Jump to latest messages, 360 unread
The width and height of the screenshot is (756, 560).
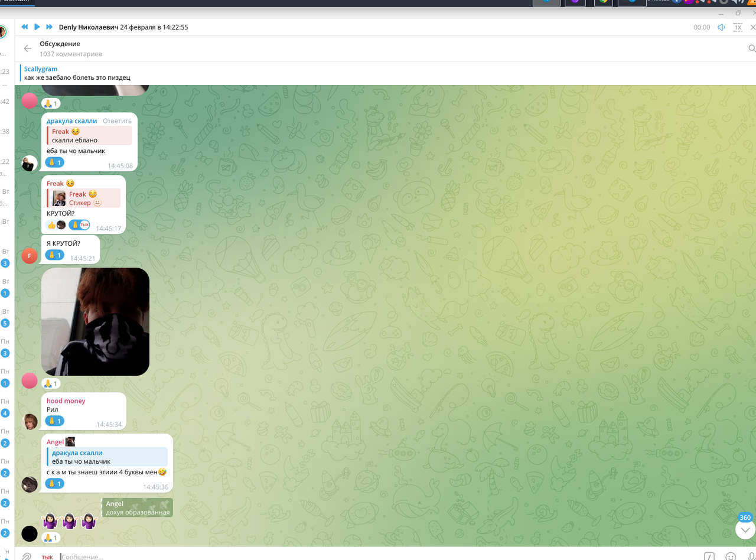(x=745, y=530)
